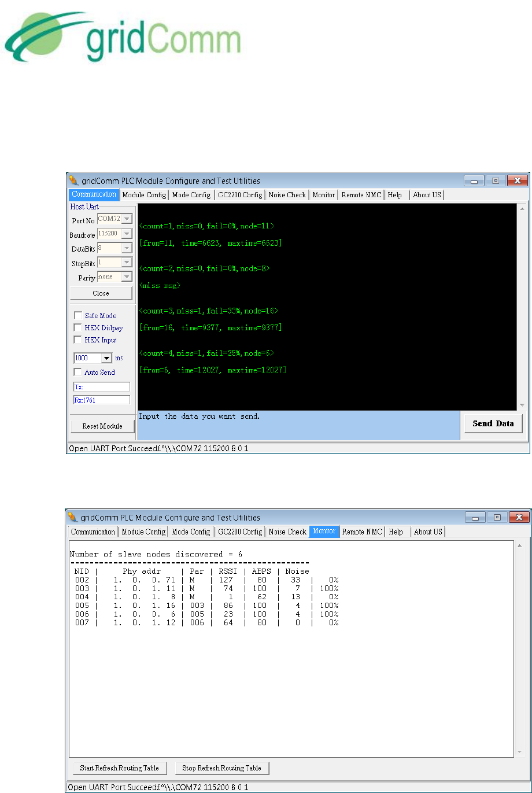
Task: Click the routing table row for NID 005
Action: tap(206, 606)
